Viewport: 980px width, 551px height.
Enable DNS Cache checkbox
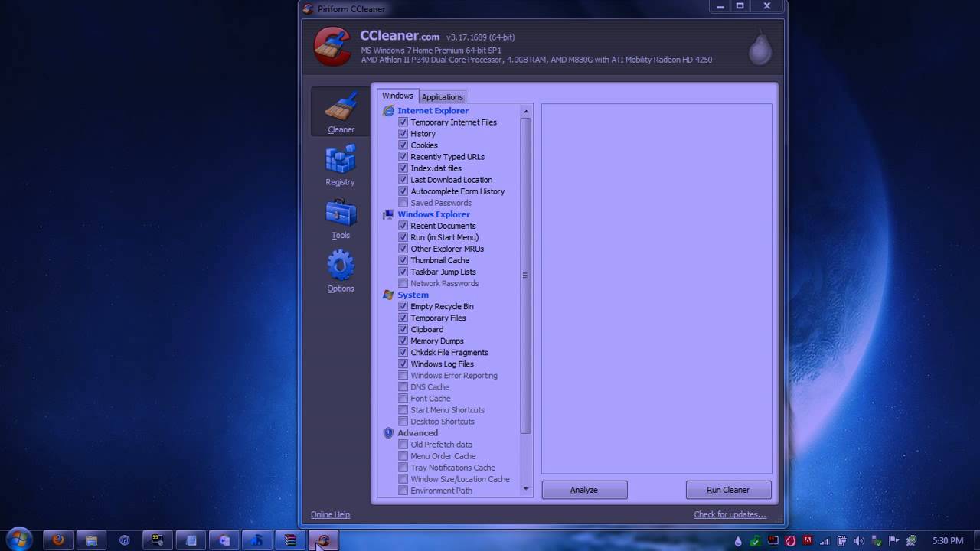(403, 387)
